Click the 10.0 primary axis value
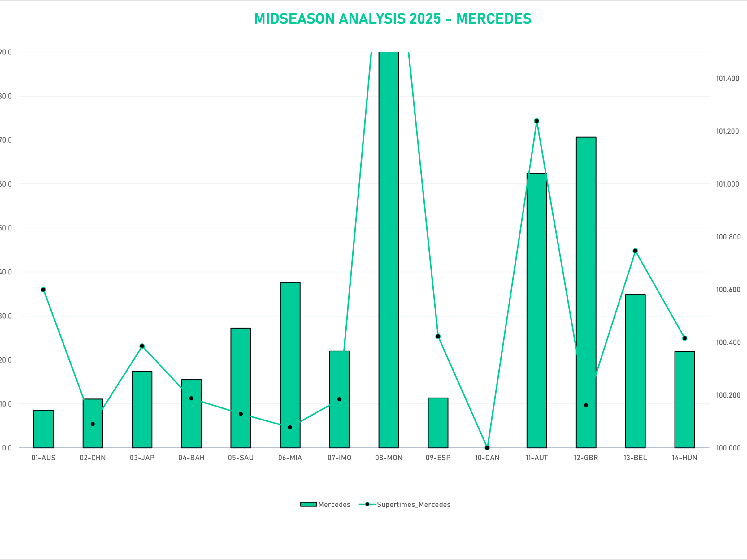 6,404
